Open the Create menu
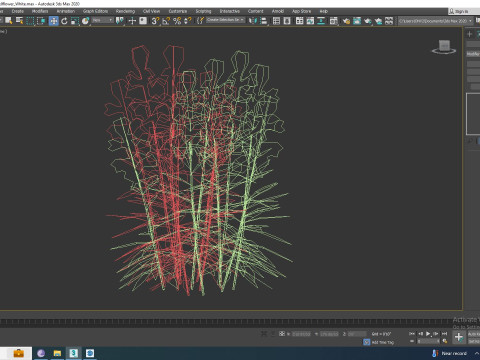 [18, 11]
